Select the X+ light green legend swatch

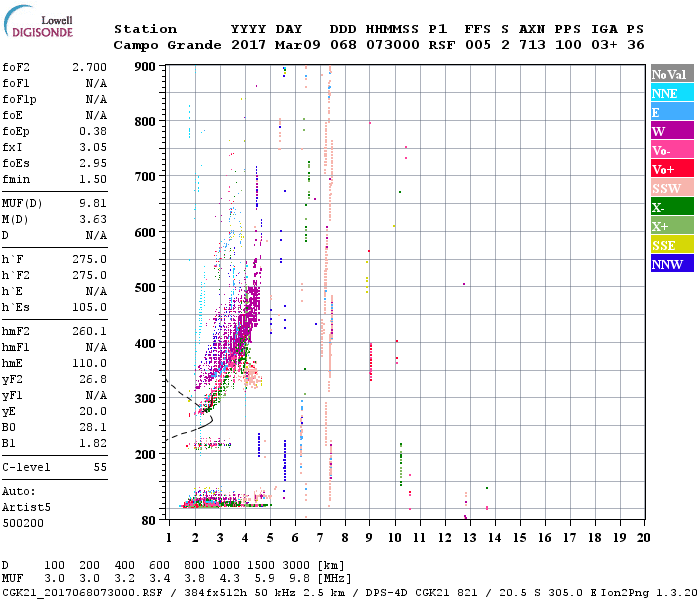(x=672, y=226)
